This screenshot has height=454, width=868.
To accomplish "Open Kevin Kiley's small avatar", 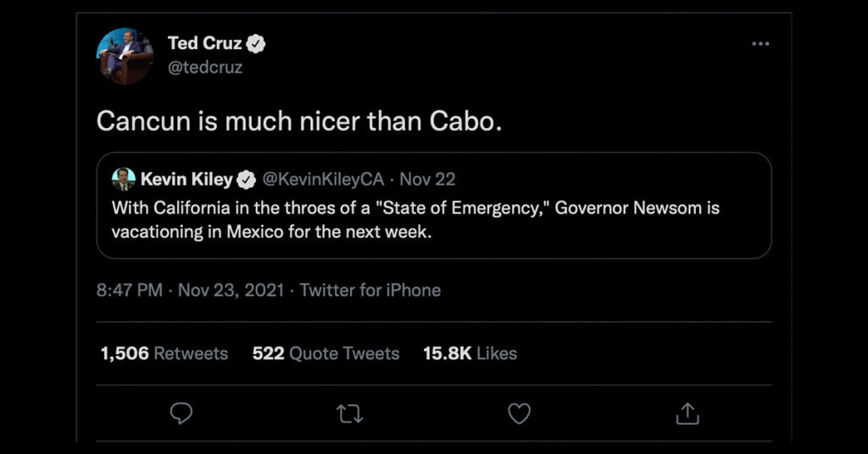I will (x=124, y=179).
